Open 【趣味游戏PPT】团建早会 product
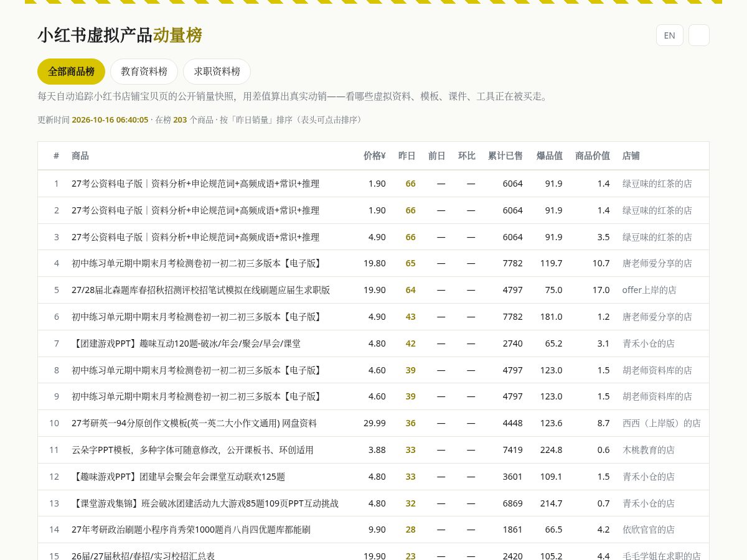 point(178,477)
